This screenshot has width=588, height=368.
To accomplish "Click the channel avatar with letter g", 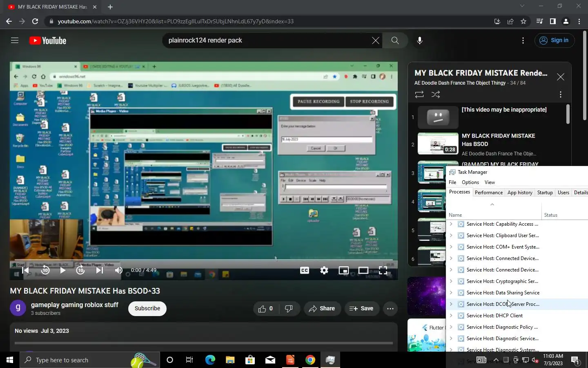I will click(x=18, y=308).
